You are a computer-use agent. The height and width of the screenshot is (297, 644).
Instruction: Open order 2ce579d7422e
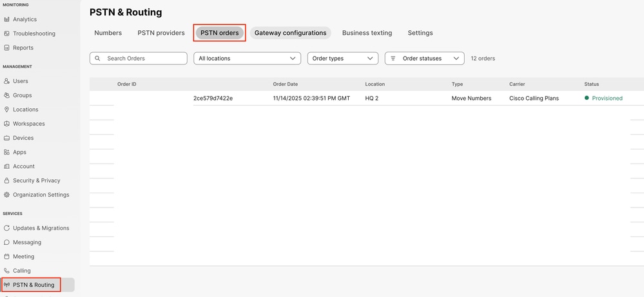pos(213,98)
